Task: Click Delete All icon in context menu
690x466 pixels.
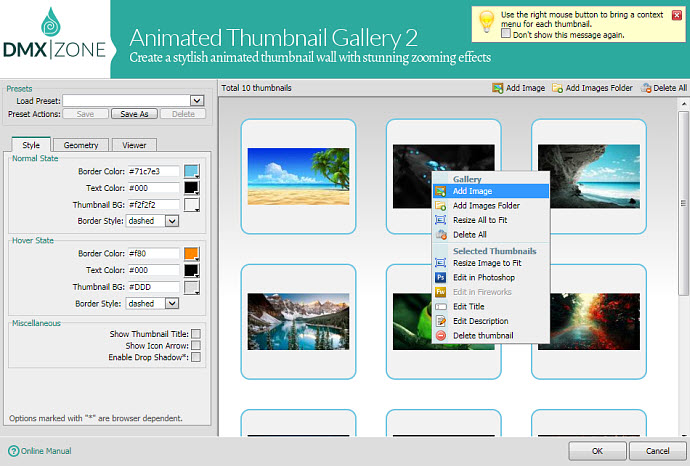Action: (x=440, y=235)
